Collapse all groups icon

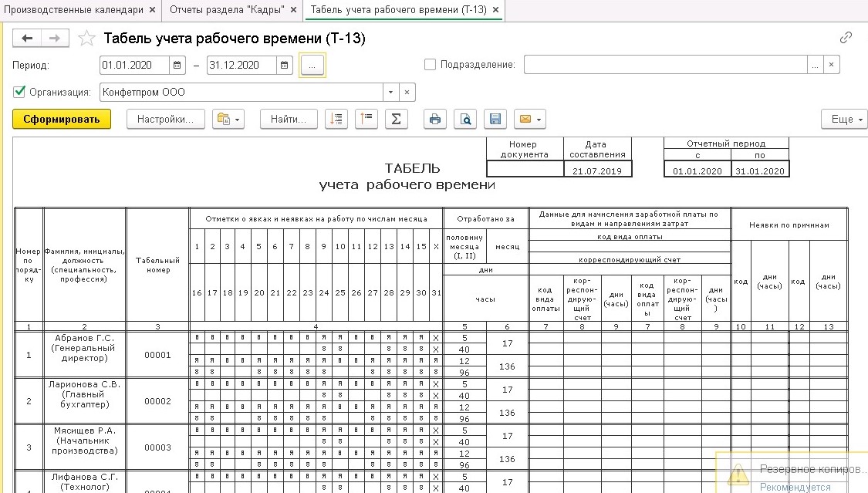click(366, 119)
